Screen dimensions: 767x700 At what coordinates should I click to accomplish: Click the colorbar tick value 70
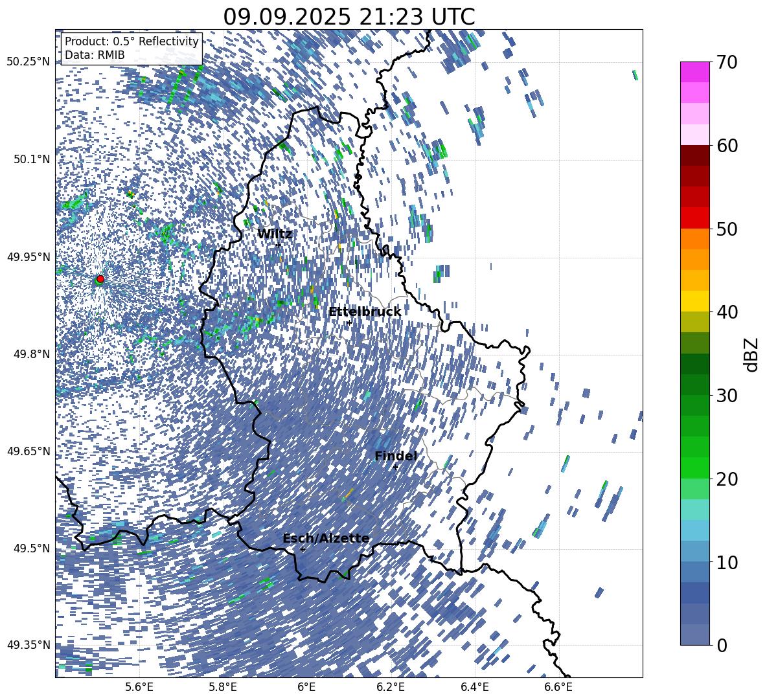(727, 62)
